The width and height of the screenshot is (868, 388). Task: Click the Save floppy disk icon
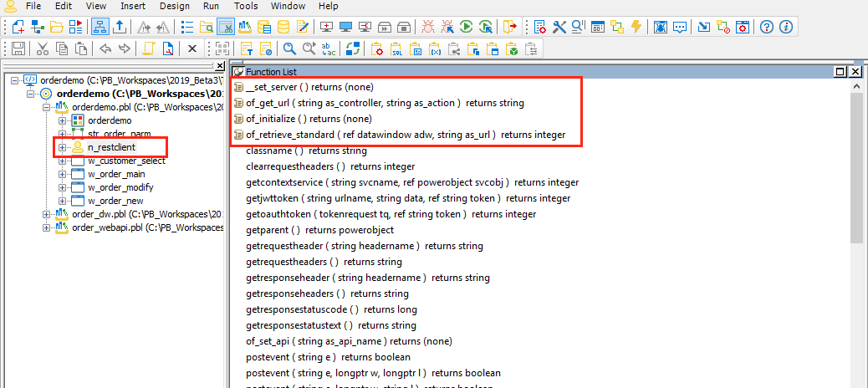click(18, 48)
